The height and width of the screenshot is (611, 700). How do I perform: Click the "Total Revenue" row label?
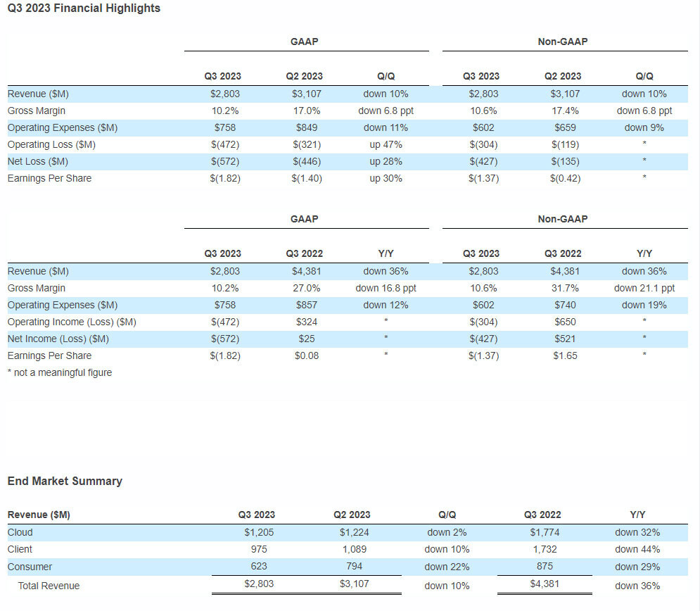pos(49,586)
